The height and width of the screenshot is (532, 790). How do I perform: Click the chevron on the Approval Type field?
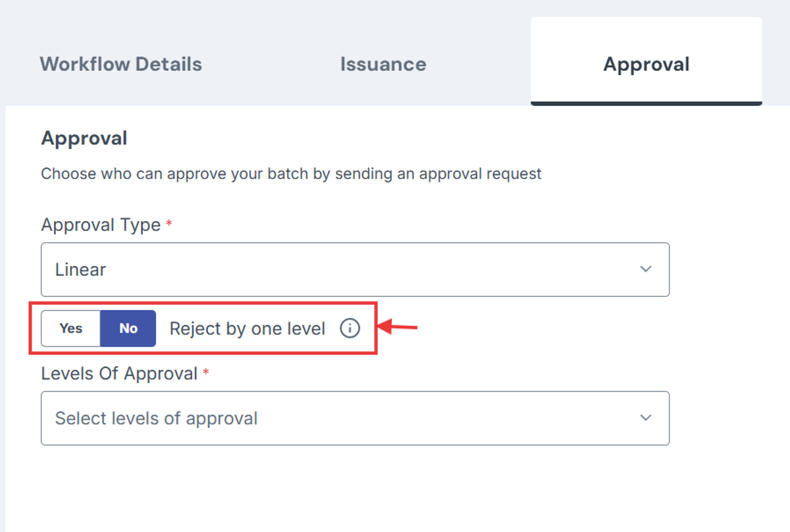coord(646,269)
